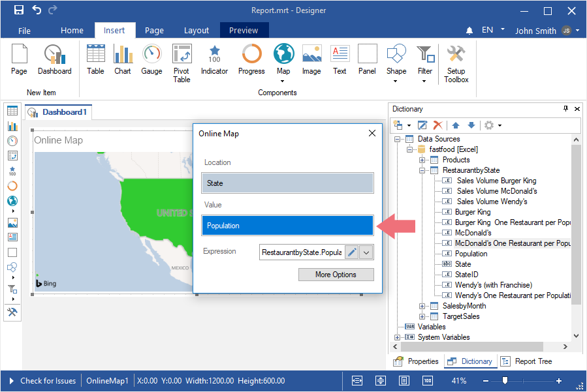Add an Indicator component
This screenshot has width=587, height=392.
point(214,60)
